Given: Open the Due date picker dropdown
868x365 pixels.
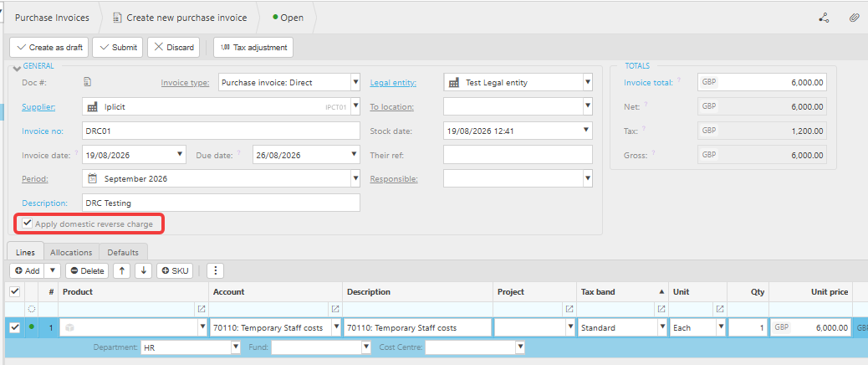Looking at the screenshot, I should point(355,155).
